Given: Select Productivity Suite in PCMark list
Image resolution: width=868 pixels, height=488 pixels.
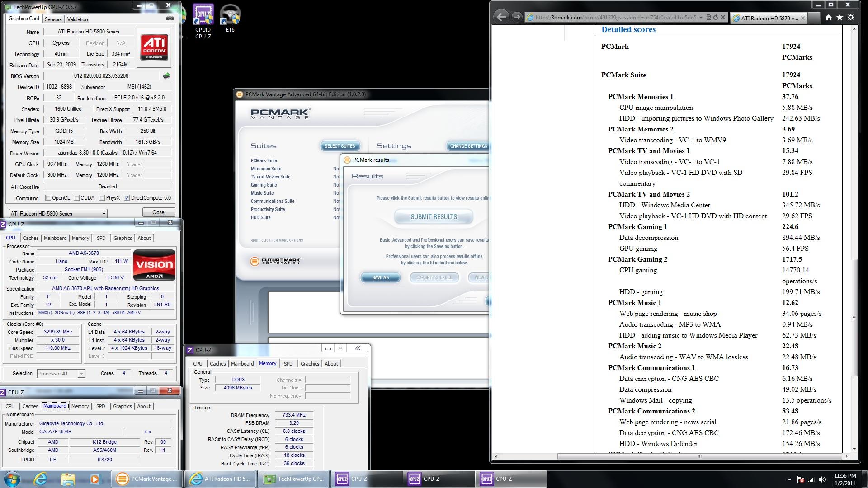Looking at the screenshot, I should [268, 209].
